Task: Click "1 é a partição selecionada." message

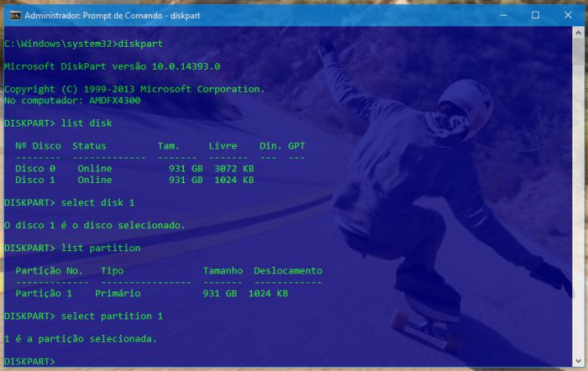Action: tap(80, 339)
